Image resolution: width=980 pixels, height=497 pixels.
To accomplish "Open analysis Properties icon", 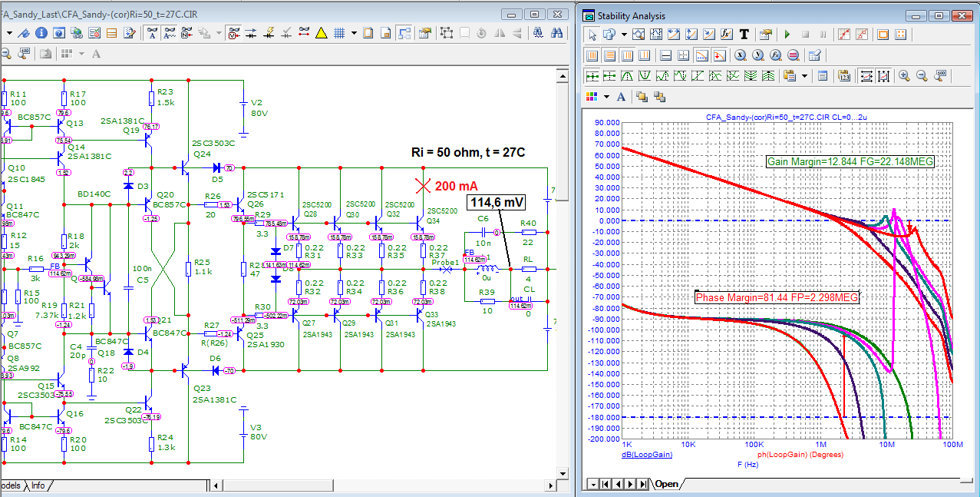I will [x=765, y=35].
